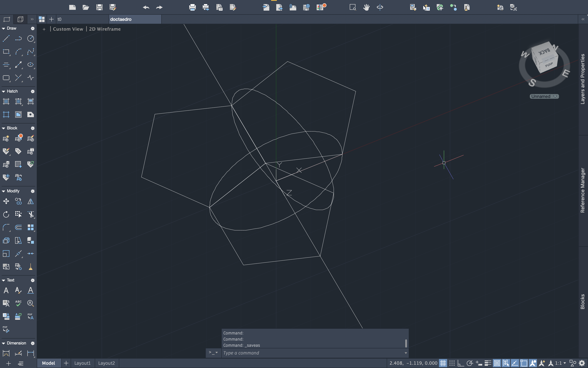Open the Blocks palette
This screenshot has width=588, height=368.
point(583,302)
